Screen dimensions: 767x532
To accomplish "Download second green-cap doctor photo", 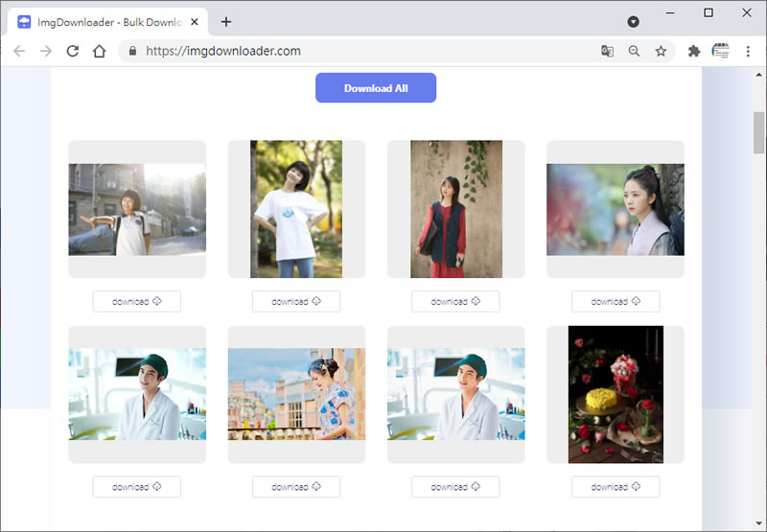I will [x=455, y=487].
